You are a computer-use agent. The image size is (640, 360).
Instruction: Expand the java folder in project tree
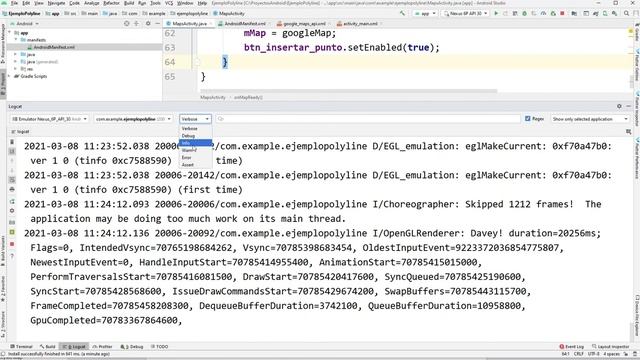point(16,54)
